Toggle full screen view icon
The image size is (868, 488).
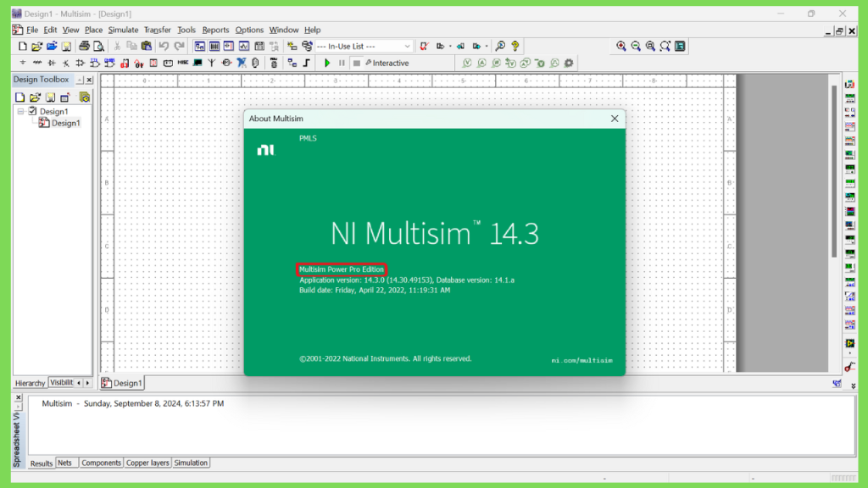[680, 47]
